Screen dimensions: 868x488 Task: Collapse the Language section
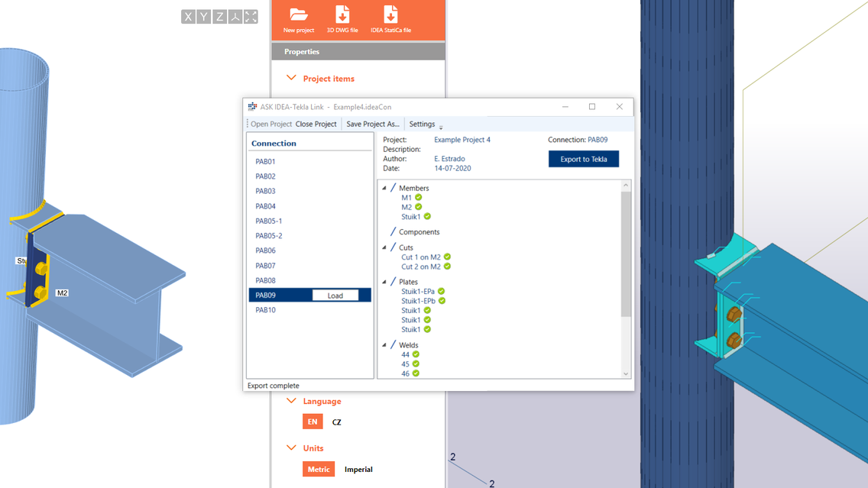pos(291,401)
